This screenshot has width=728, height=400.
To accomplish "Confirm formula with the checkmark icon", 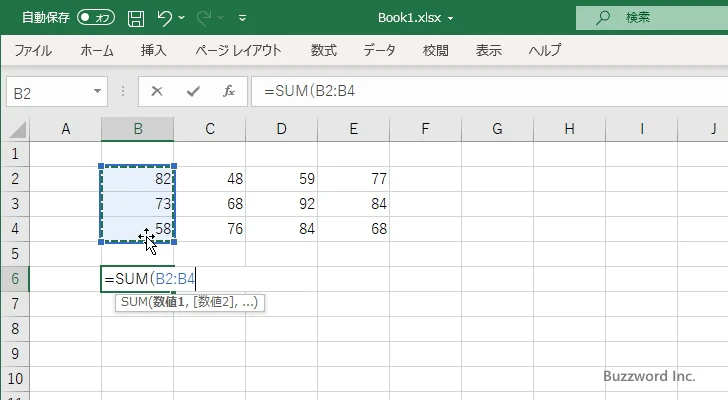I will 193,91.
